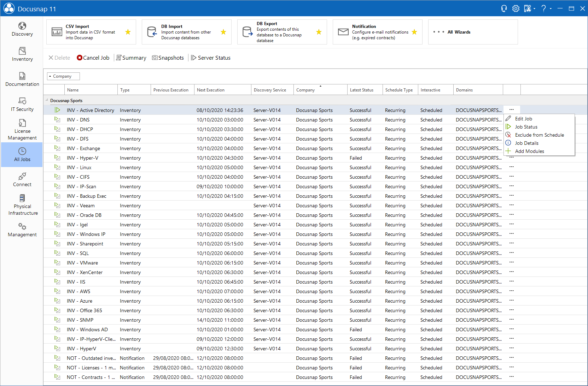Click job icon of INV - Exchange
The width and height of the screenshot is (588, 386).
click(x=57, y=148)
